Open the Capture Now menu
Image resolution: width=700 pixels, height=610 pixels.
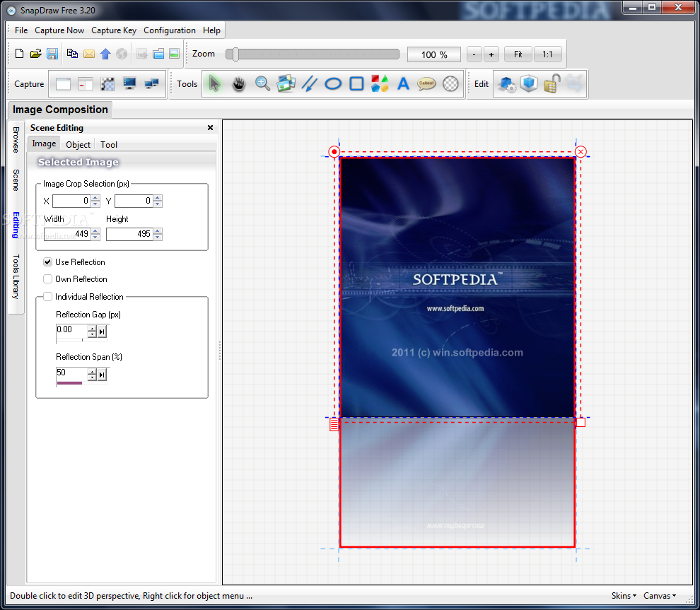pos(59,30)
